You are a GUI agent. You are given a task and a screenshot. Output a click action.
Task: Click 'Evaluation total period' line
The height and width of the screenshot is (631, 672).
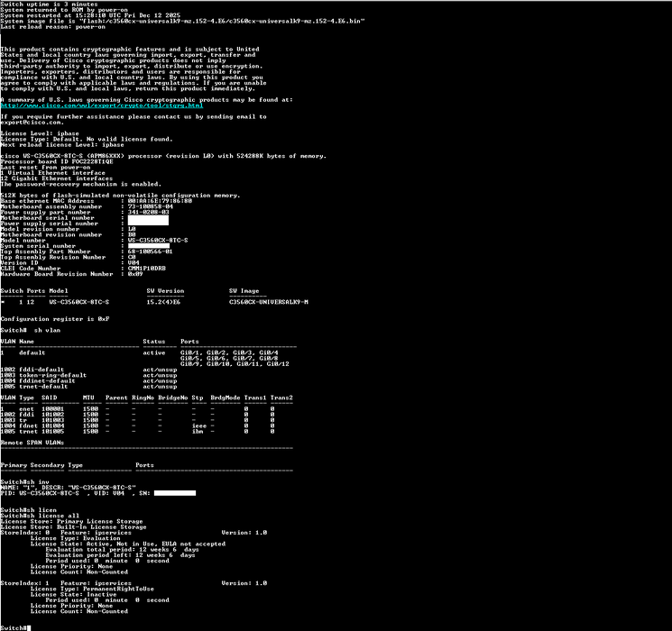[x=122, y=549]
